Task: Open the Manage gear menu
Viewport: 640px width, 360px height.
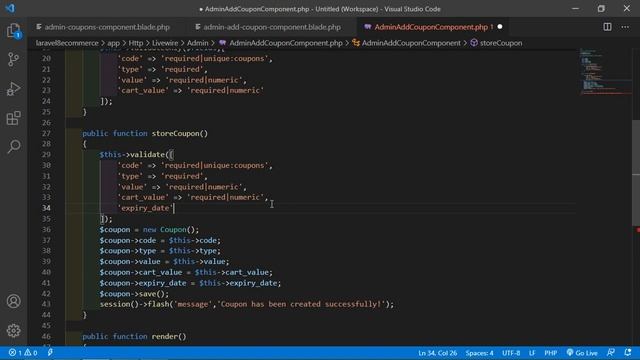Action: [x=13, y=330]
